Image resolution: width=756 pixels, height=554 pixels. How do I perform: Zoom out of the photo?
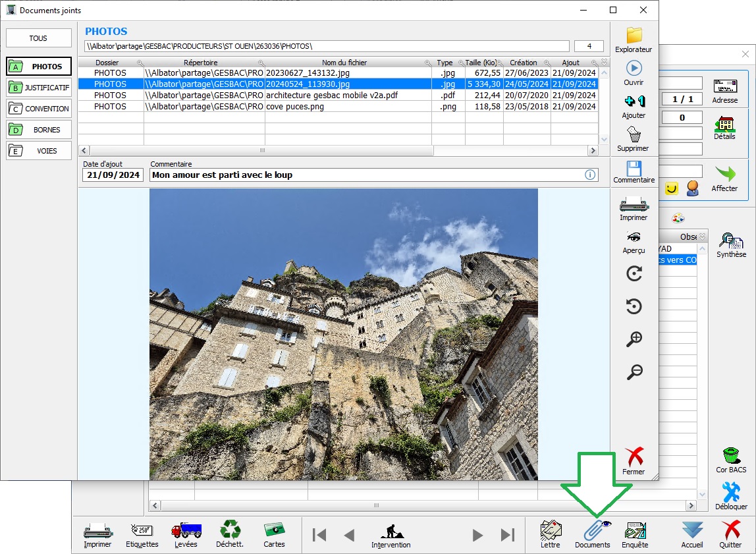pyautogui.click(x=634, y=372)
